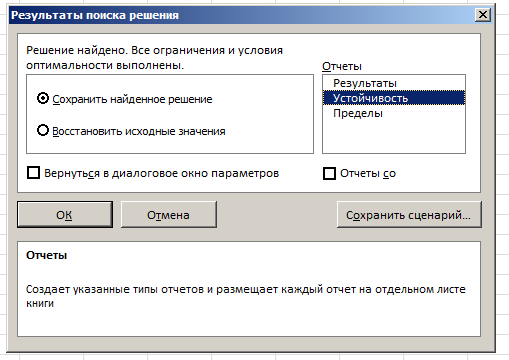Click the spreadsheet grid below the dialog
The width and height of the screenshot is (509, 360).
[253, 356]
